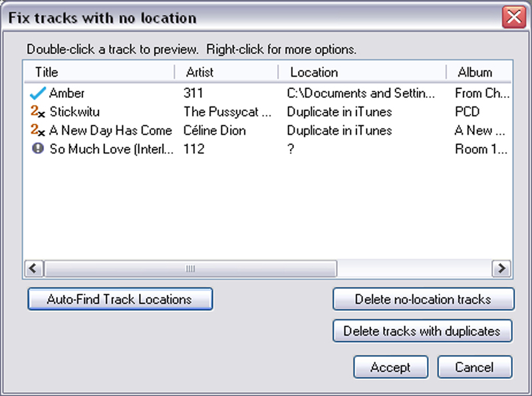
Task: Click the duplicate icon beside A New Day Has Come
Action: coord(37,130)
